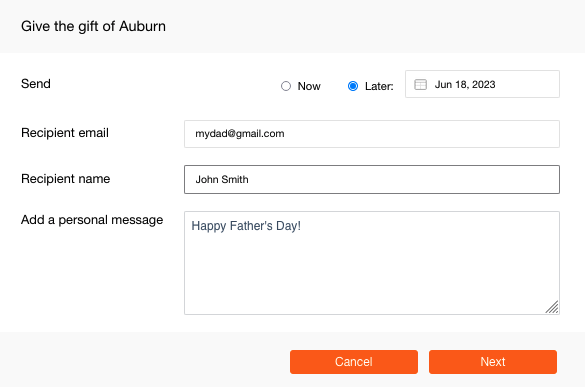Click the Cancel button
The image size is (585, 387).
(354, 362)
